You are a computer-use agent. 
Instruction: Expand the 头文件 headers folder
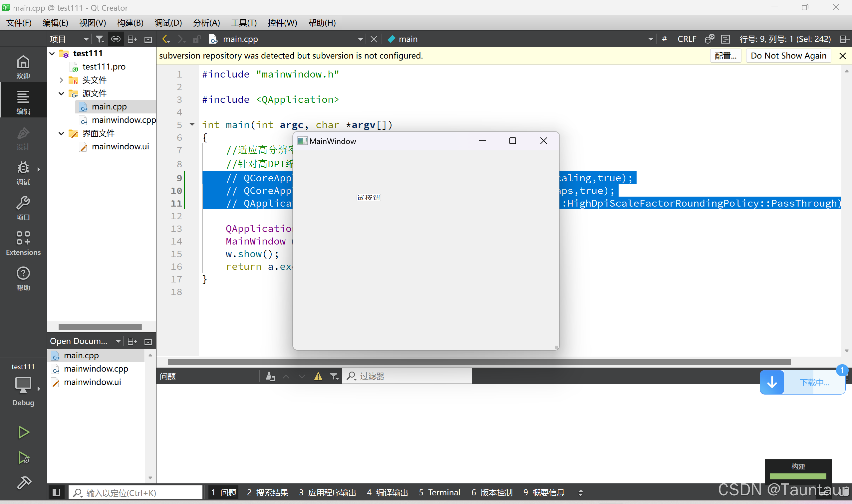[62, 80]
